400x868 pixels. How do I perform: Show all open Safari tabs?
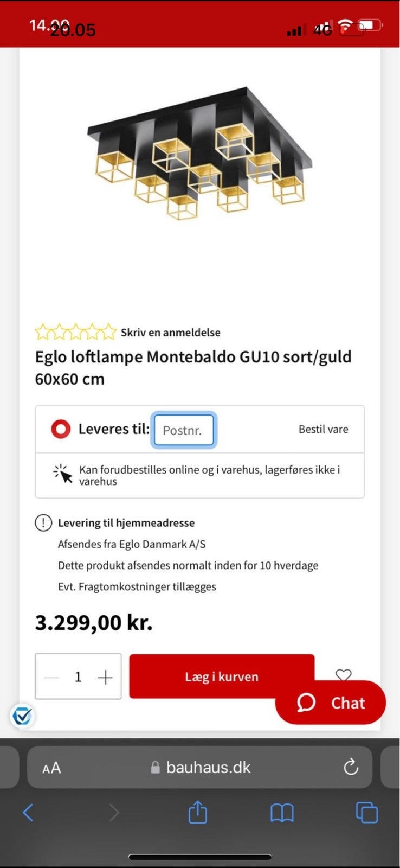coord(367,813)
